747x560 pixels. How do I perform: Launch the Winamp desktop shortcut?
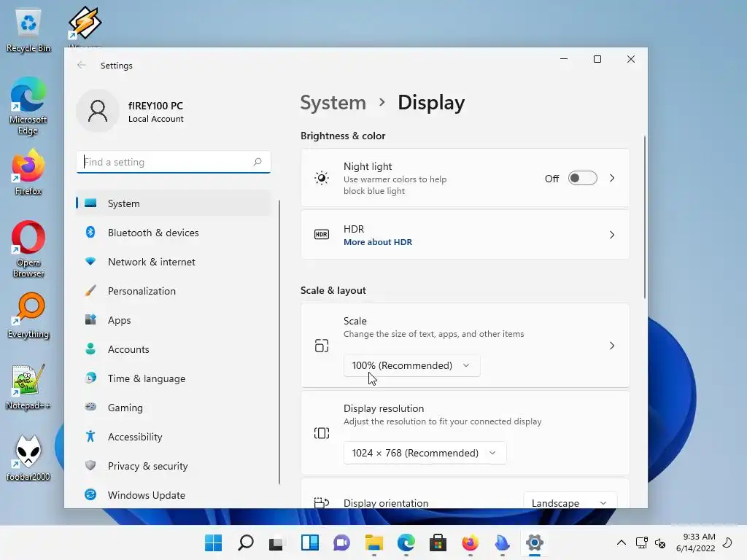click(x=85, y=24)
